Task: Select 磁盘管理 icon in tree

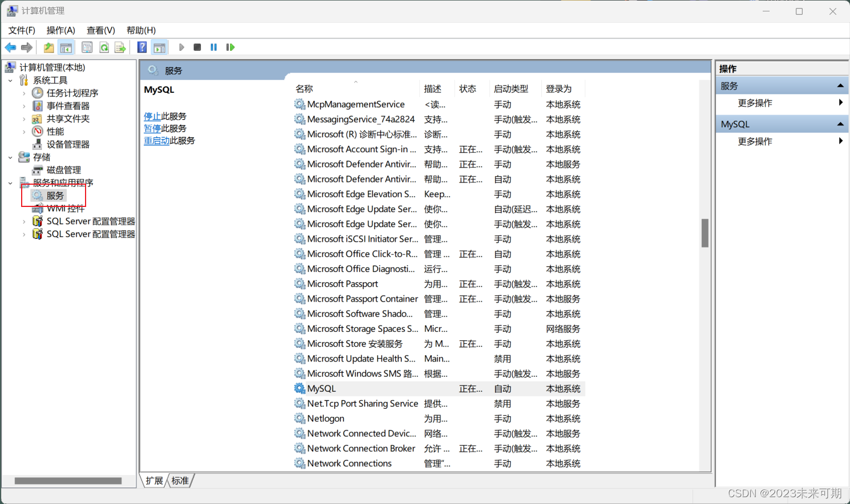Action: point(38,170)
